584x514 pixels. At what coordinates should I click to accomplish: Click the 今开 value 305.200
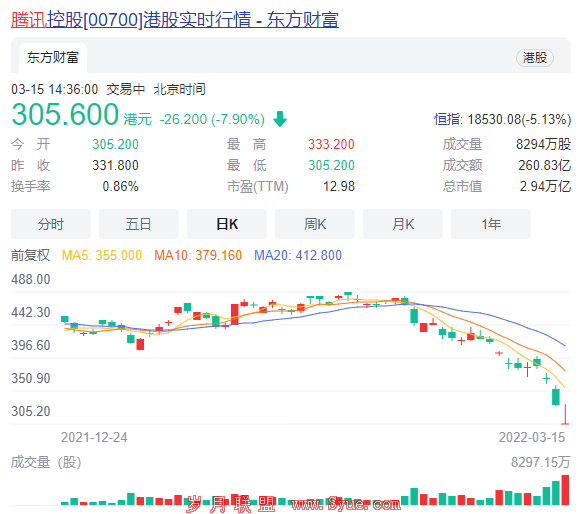[115, 145]
